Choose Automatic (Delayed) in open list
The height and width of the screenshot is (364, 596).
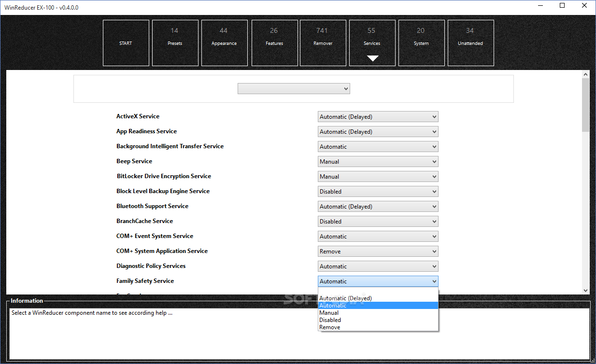coord(378,298)
